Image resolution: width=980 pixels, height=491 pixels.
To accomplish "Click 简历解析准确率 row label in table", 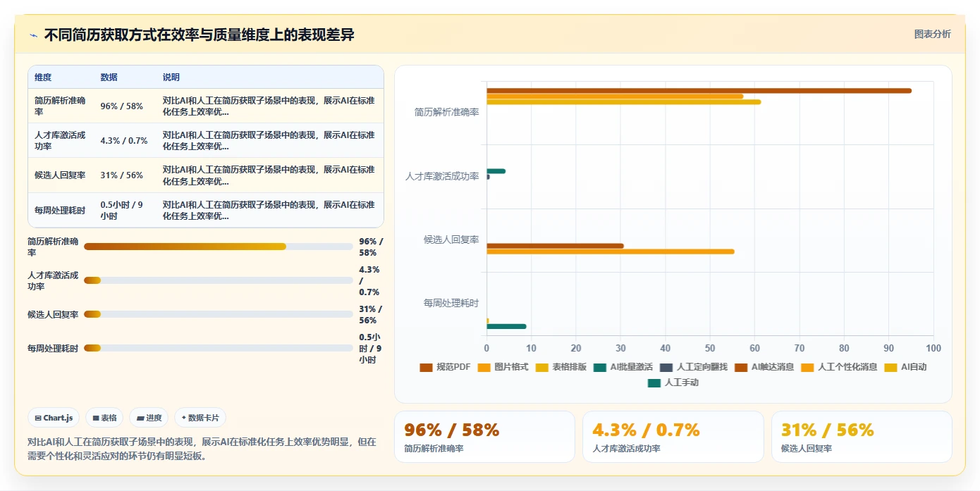I will tap(60, 106).
